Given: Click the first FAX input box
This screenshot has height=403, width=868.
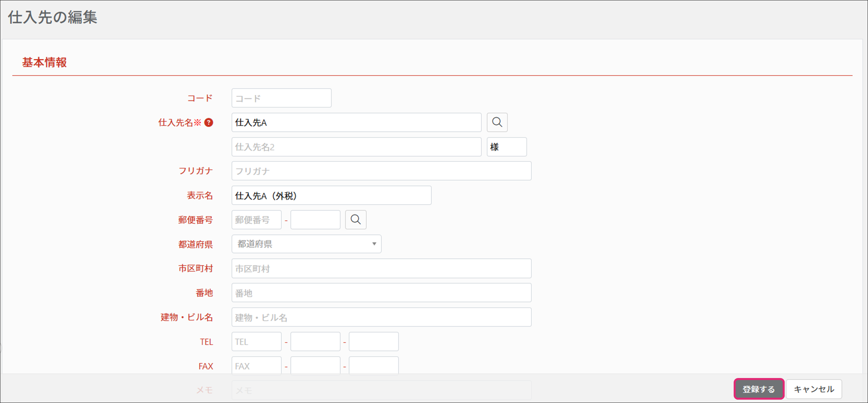Looking at the screenshot, I should 256,366.
